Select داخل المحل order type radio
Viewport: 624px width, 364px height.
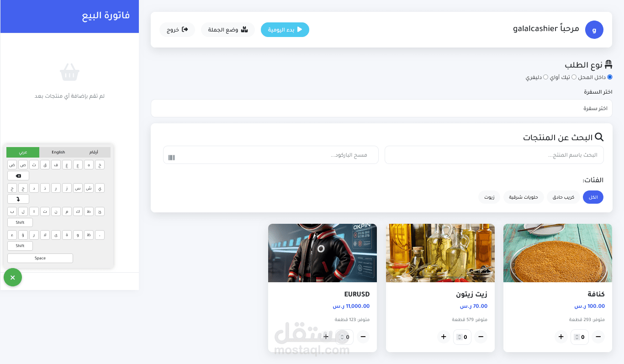[x=610, y=77]
